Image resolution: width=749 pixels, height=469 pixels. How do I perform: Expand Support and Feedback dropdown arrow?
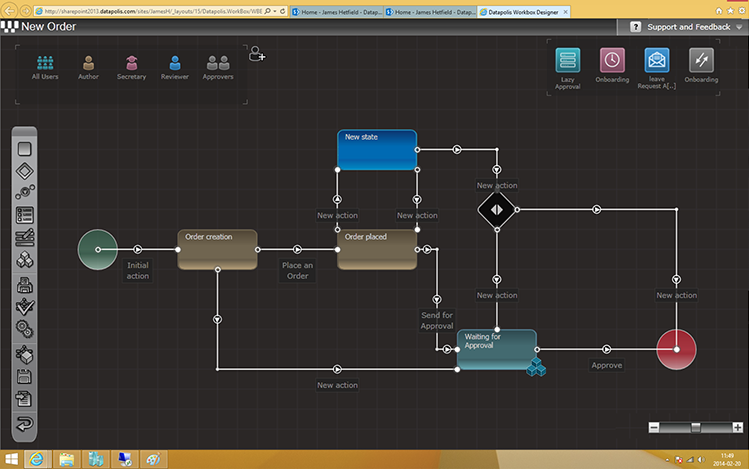[x=739, y=27]
